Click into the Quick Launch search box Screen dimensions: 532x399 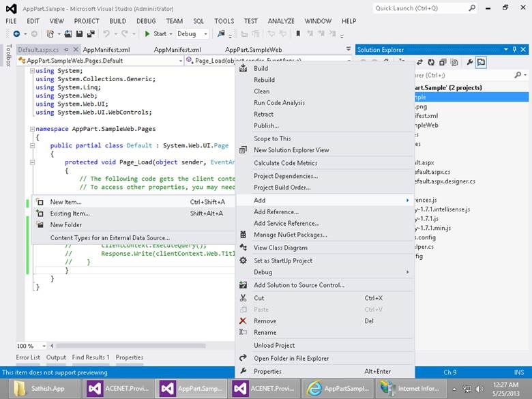[x=421, y=8]
